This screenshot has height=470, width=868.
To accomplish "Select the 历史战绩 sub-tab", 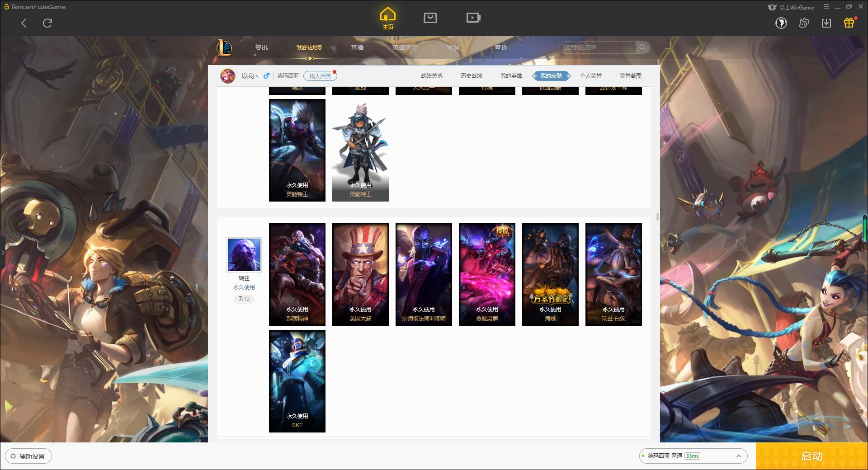I will click(x=472, y=76).
